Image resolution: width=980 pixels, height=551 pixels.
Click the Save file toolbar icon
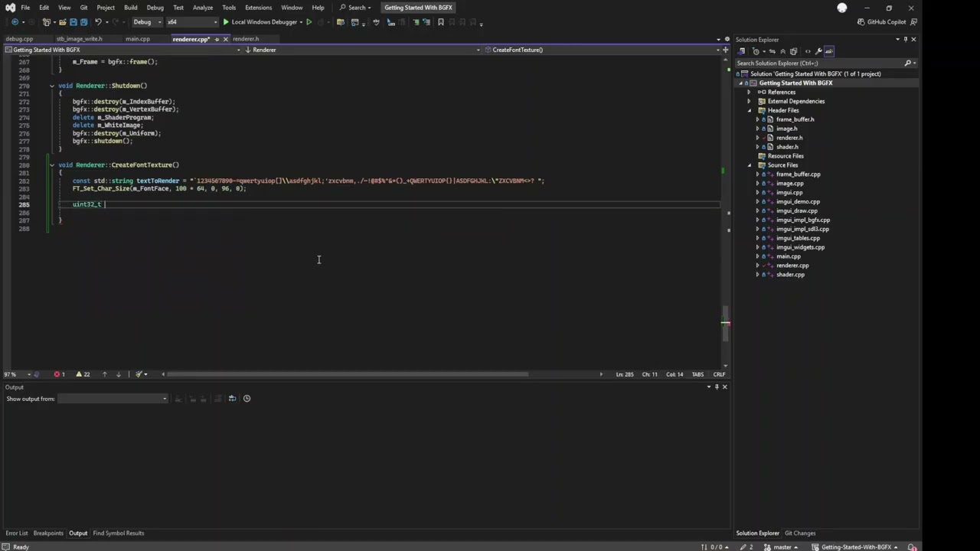(73, 22)
